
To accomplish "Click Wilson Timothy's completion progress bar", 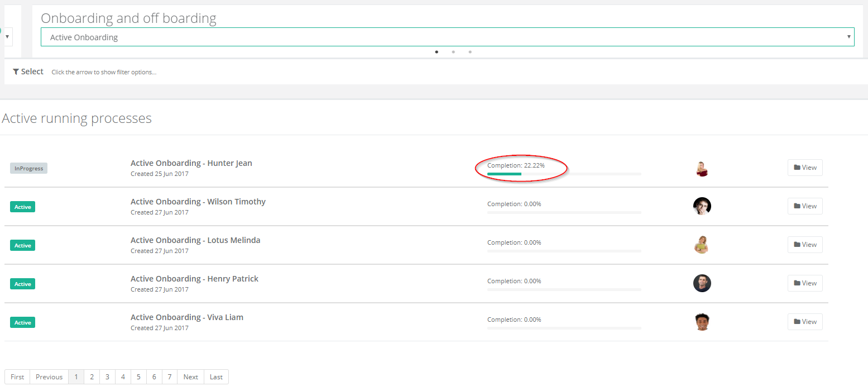I will 564,212.
